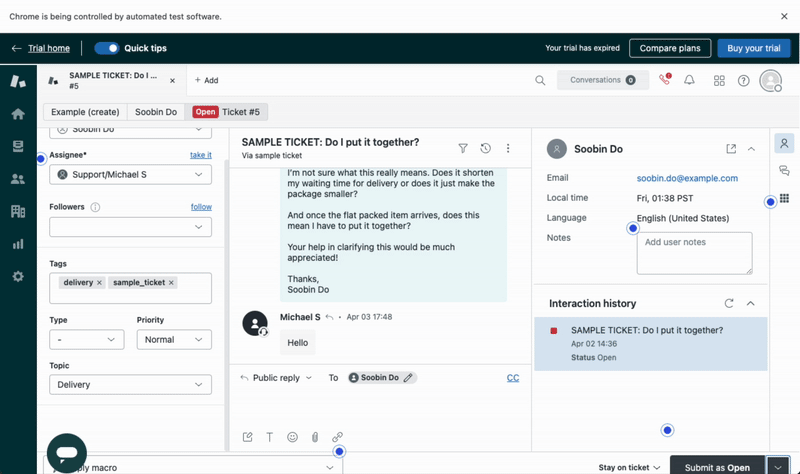Open Soobin Do profile in new tab icon

pos(731,148)
